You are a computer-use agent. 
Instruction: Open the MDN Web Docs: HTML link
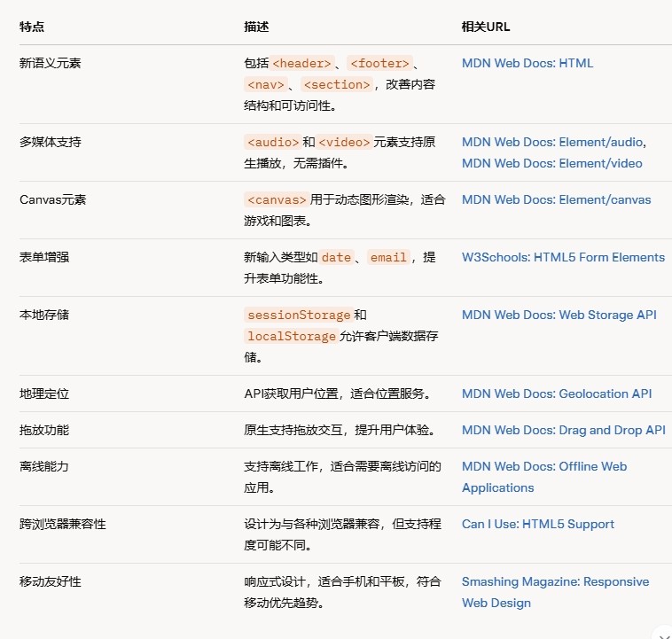click(527, 63)
